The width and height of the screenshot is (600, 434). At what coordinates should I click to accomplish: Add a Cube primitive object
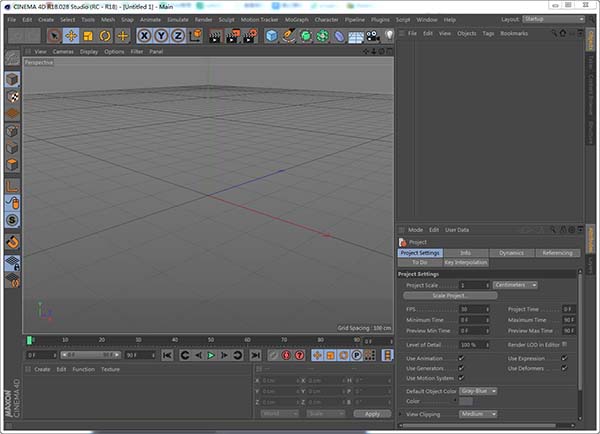(x=271, y=36)
